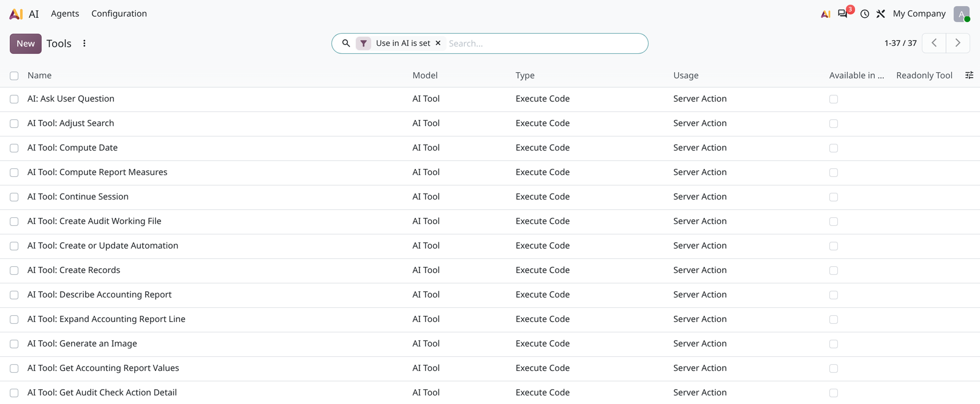980x404 pixels.
Task: Sort by the 'Available in ...' column header
Action: click(856, 75)
